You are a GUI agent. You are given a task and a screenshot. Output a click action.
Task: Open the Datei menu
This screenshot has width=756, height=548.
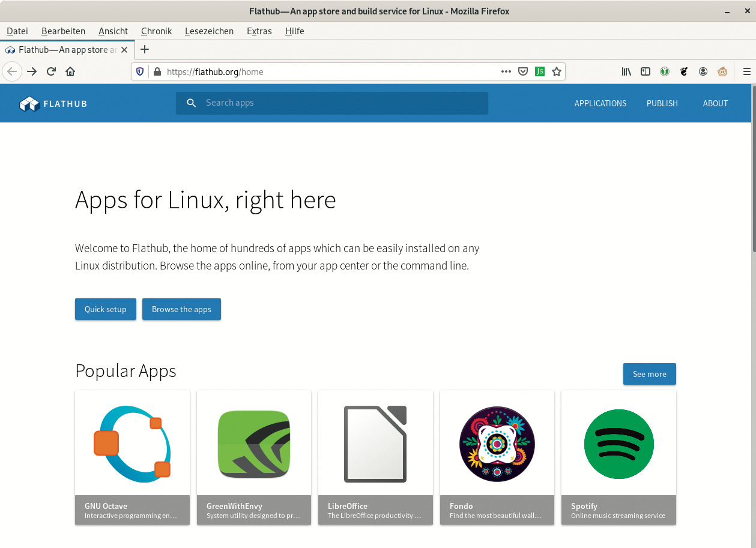point(17,31)
